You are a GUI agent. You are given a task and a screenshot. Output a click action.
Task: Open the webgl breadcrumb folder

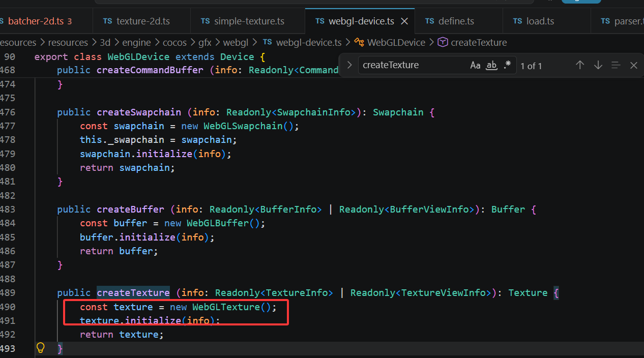coord(236,43)
